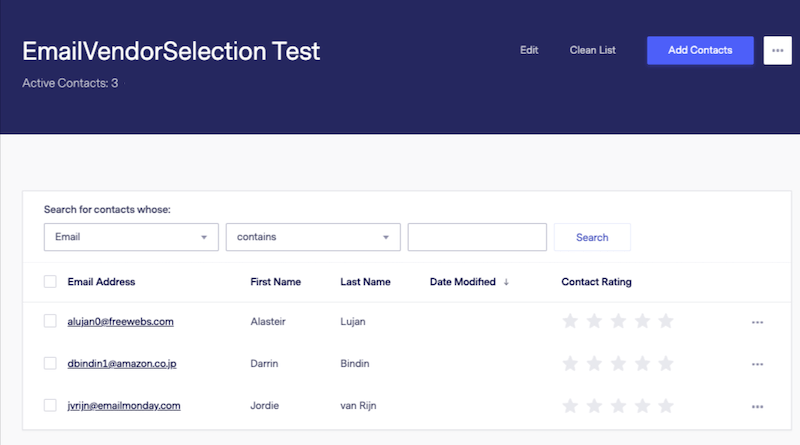Open the contains condition dropdown
Image resolution: width=800 pixels, height=445 pixels.
[313, 237]
